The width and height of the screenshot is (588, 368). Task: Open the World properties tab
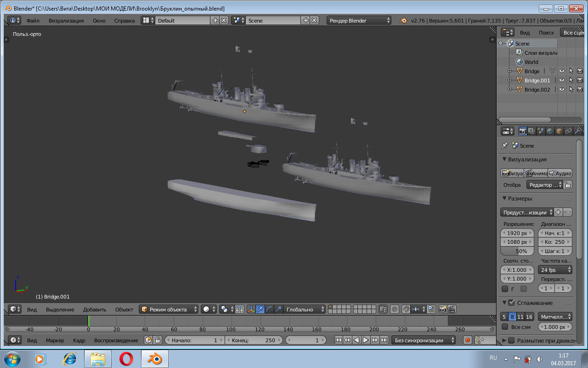tap(550, 131)
